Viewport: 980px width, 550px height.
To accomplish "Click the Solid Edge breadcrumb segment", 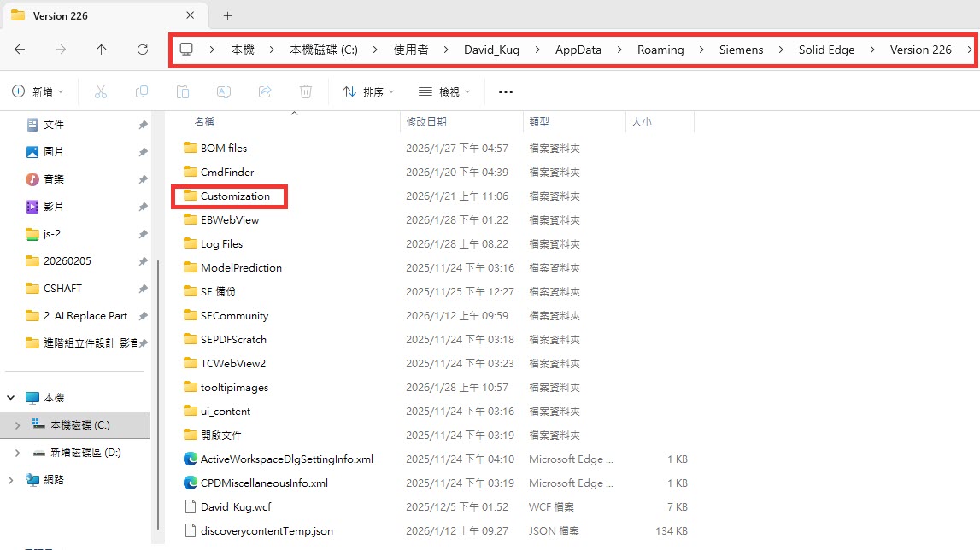I will pyautogui.click(x=826, y=50).
